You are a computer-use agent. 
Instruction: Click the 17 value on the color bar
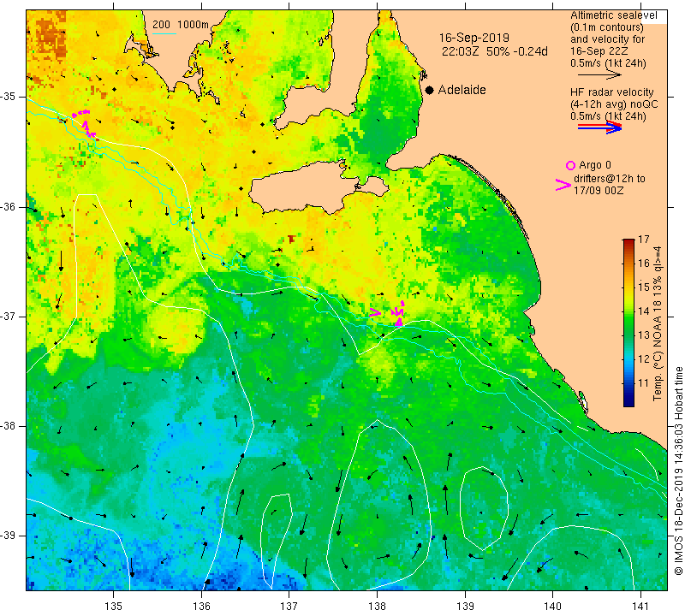coord(644,240)
